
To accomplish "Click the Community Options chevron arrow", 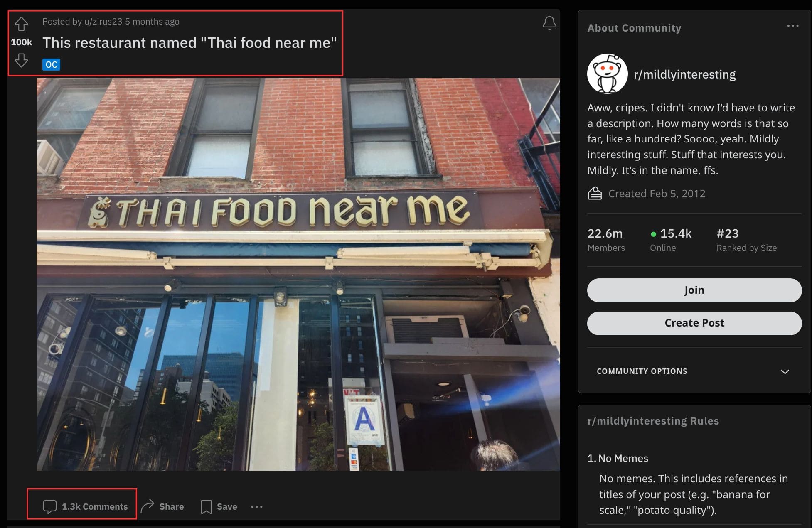I will (785, 372).
